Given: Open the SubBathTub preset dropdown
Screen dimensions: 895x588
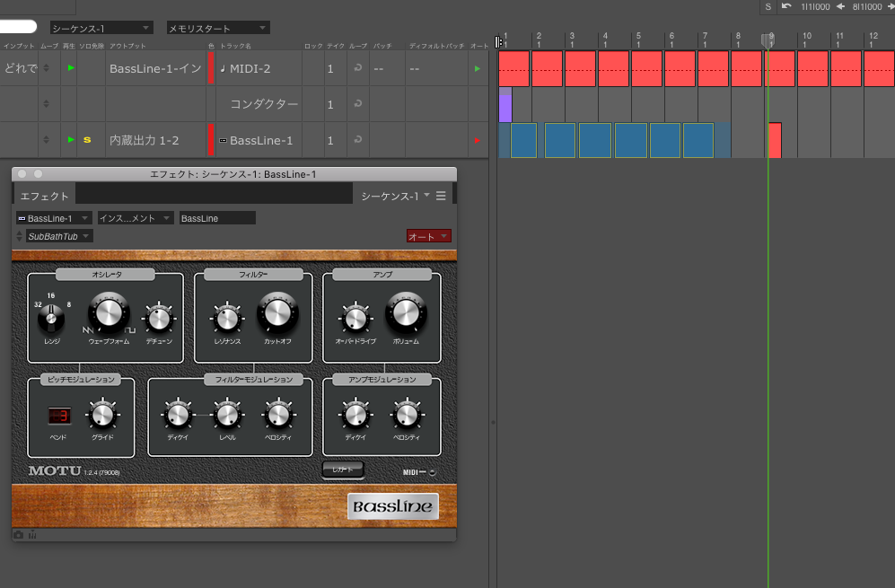Looking at the screenshot, I should (58, 236).
